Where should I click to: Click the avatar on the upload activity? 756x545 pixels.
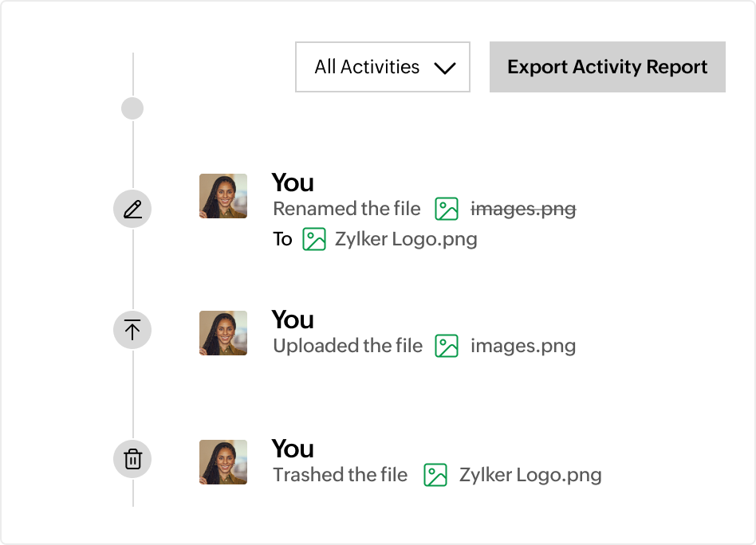[223, 333]
